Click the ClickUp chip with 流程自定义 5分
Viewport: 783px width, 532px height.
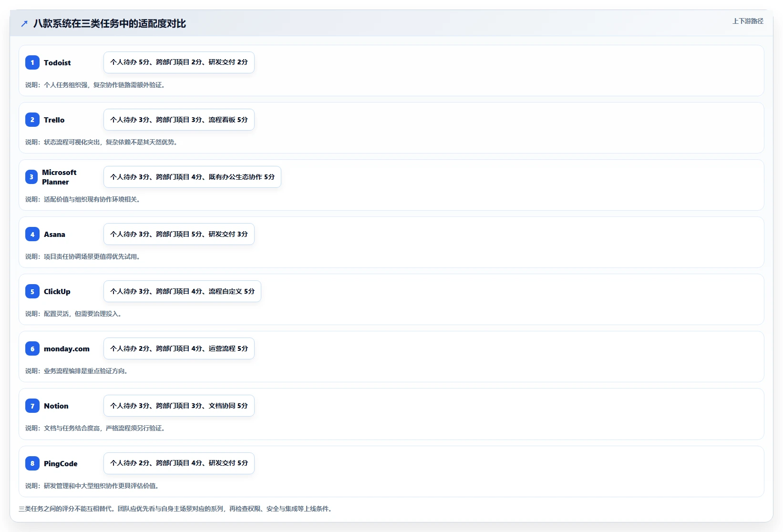coord(182,291)
